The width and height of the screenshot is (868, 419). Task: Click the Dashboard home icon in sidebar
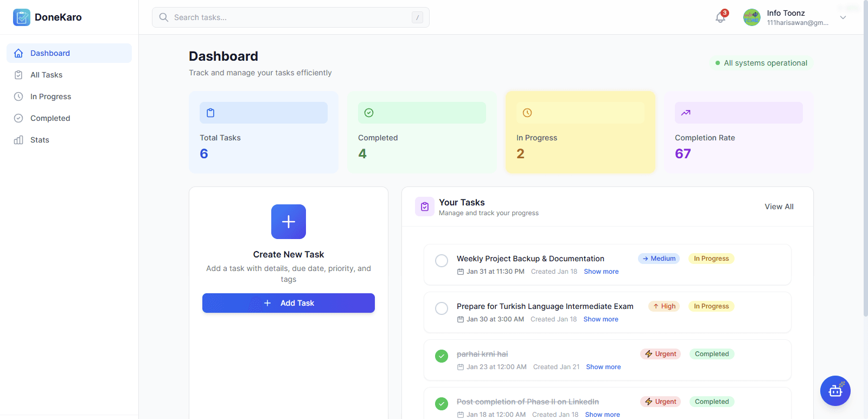(18, 53)
